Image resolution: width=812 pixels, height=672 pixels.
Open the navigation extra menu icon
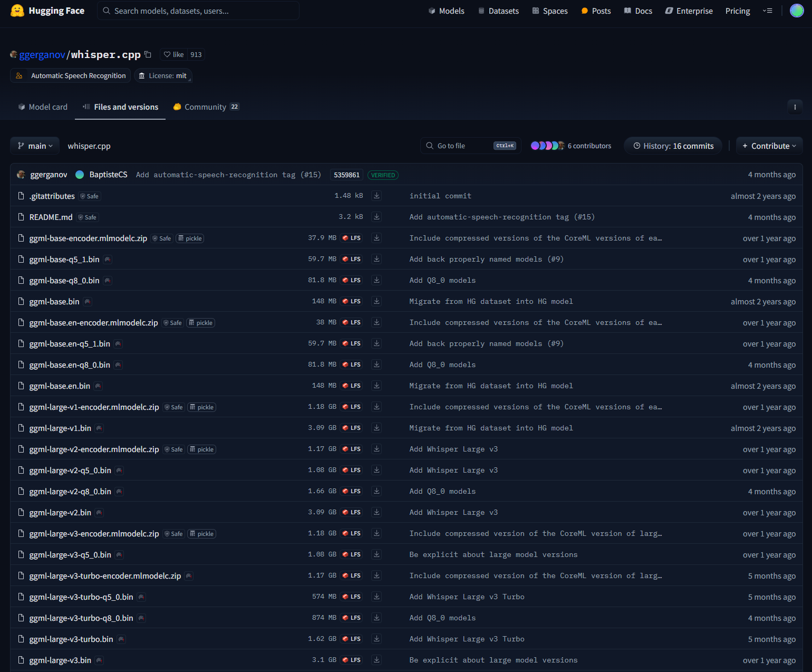pos(768,11)
